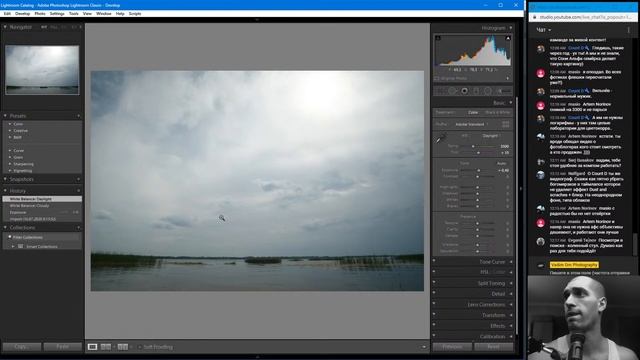
Task: Toggle highlight clipping indicator in histogram
Action: coord(508,38)
